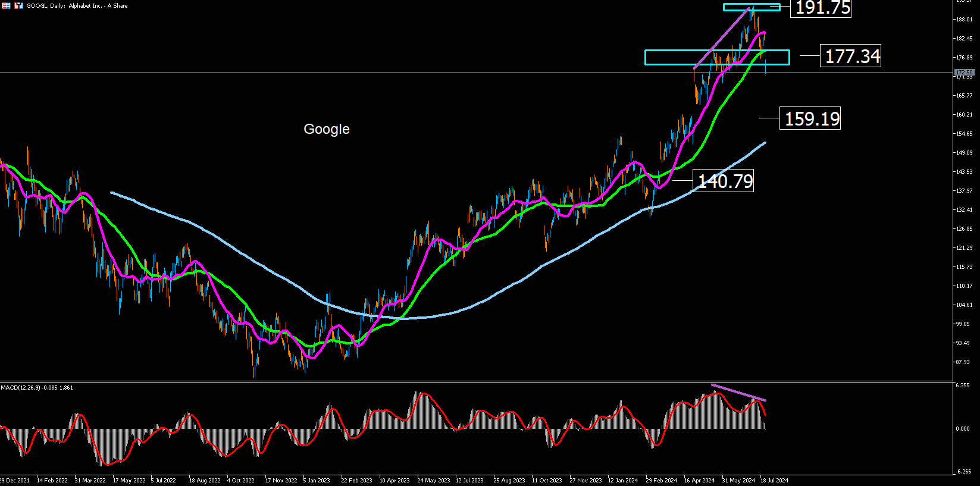Select the MACD(12,26,9) indicator label
Screen dimensions: 980x486
point(37,388)
